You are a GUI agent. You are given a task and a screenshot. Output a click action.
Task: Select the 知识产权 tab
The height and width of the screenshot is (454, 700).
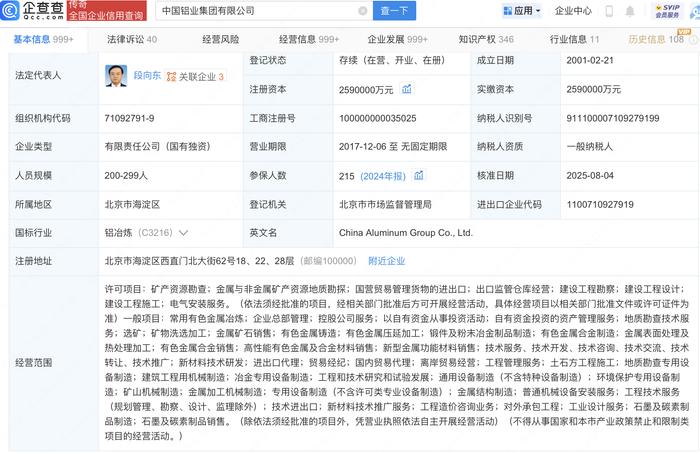(486, 39)
